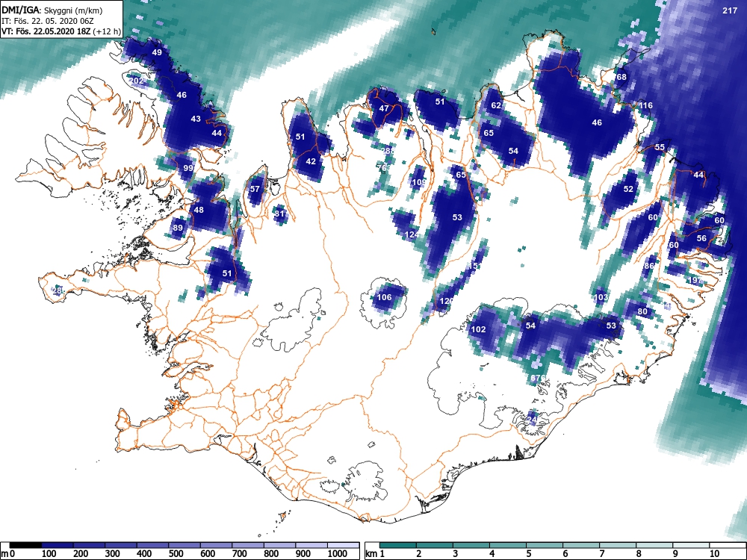Click the legend swatch between 900 and 1000
747x560 pixels.
[311, 545]
